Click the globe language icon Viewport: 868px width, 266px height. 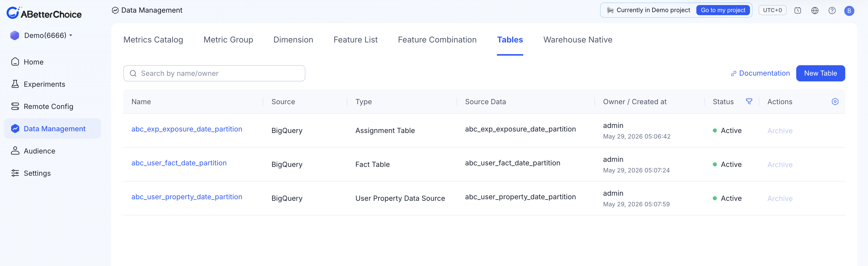[x=815, y=10]
